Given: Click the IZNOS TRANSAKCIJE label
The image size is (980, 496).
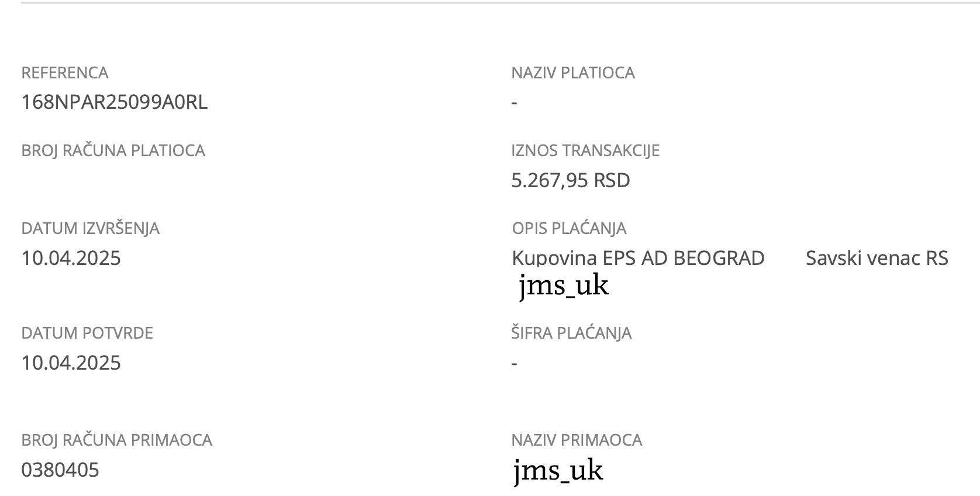Looking at the screenshot, I should pos(585,151).
